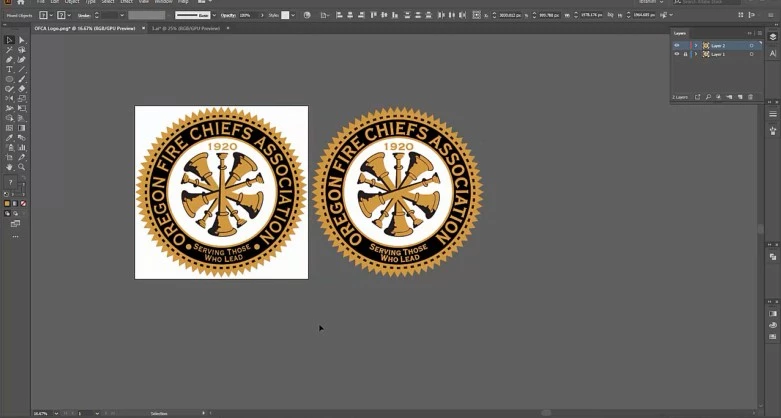Select the Magic Wand tool

coord(9,50)
